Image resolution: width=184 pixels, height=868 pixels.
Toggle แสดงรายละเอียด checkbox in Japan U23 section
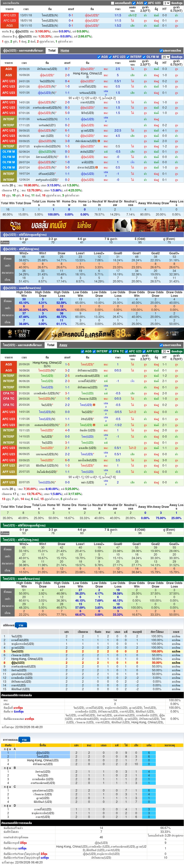coord(161,51)
